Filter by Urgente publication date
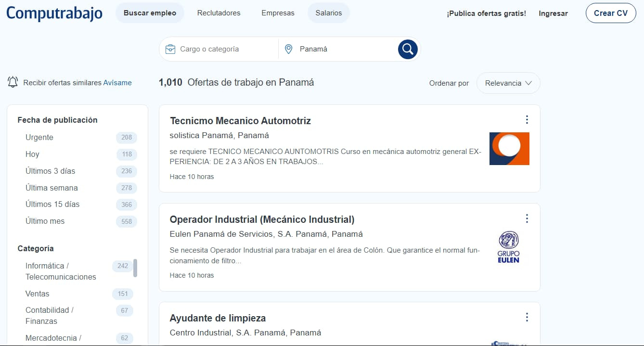Screen dimensions: 644x346 click(x=39, y=137)
